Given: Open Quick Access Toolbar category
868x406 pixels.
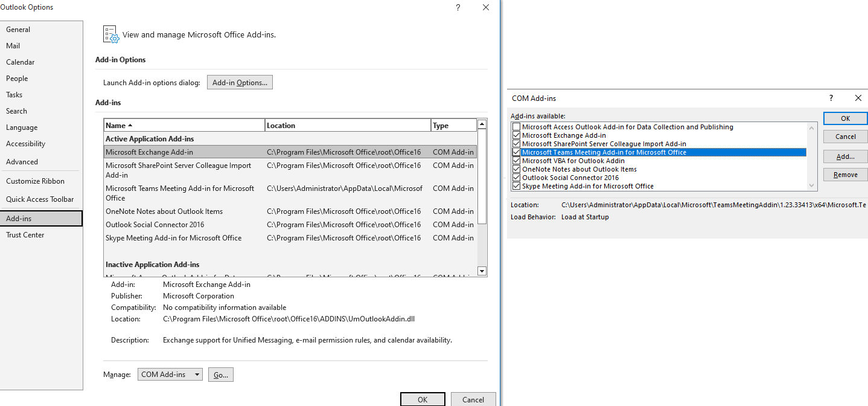Looking at the screenshot, I should coord(41,199).
